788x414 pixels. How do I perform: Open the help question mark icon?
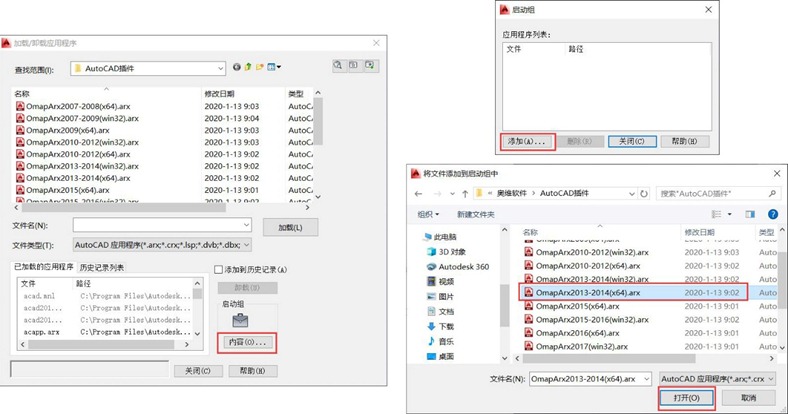[773, 214]
